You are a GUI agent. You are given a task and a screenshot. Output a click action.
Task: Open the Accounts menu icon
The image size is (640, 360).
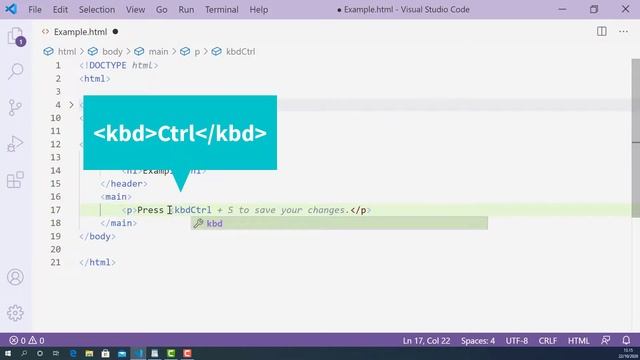(x=15, y=277)
